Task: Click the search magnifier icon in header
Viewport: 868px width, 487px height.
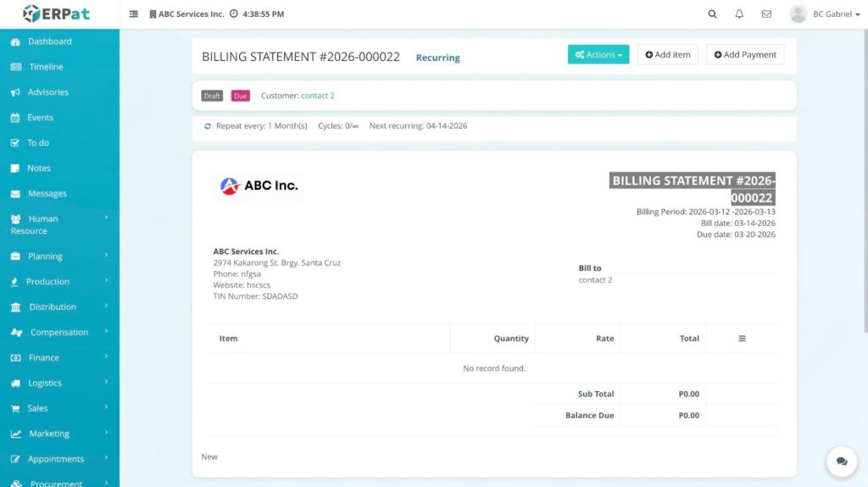Action: click(x=712, y=14)
